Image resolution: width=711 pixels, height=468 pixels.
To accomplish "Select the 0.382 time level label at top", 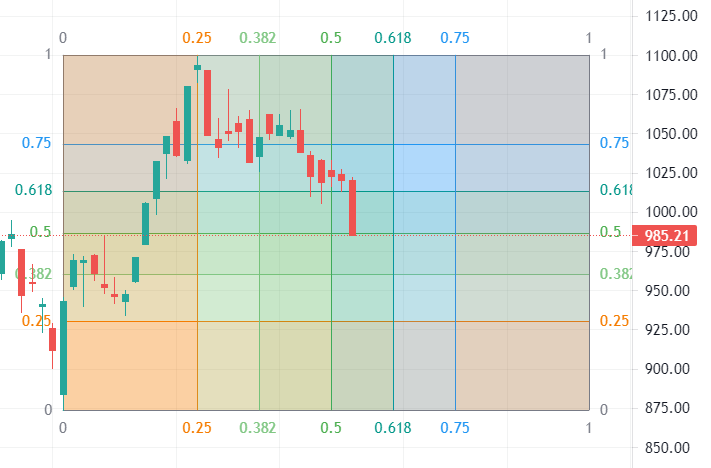I will coord(258,38).
